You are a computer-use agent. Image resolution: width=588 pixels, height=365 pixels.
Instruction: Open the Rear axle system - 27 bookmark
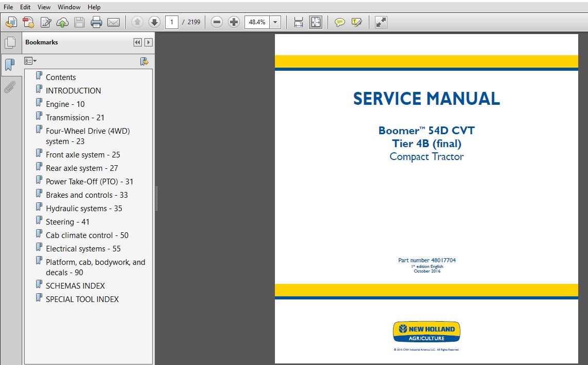click(x=81, y=168)
